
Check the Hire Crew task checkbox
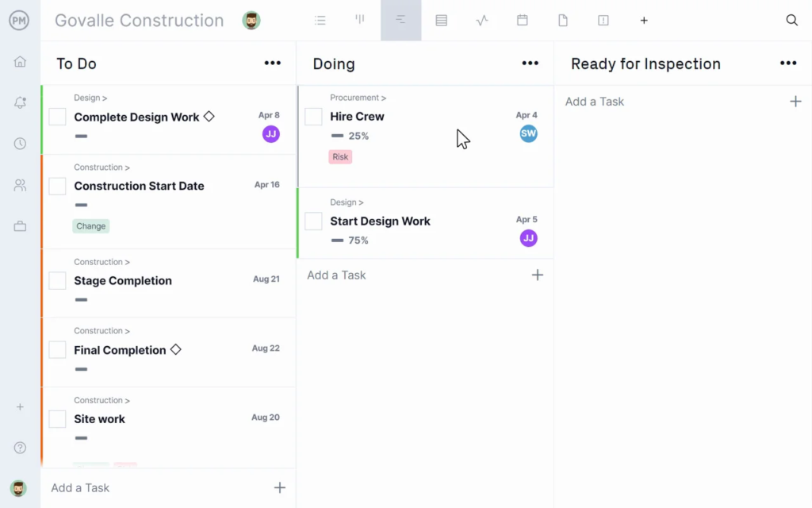313,116
